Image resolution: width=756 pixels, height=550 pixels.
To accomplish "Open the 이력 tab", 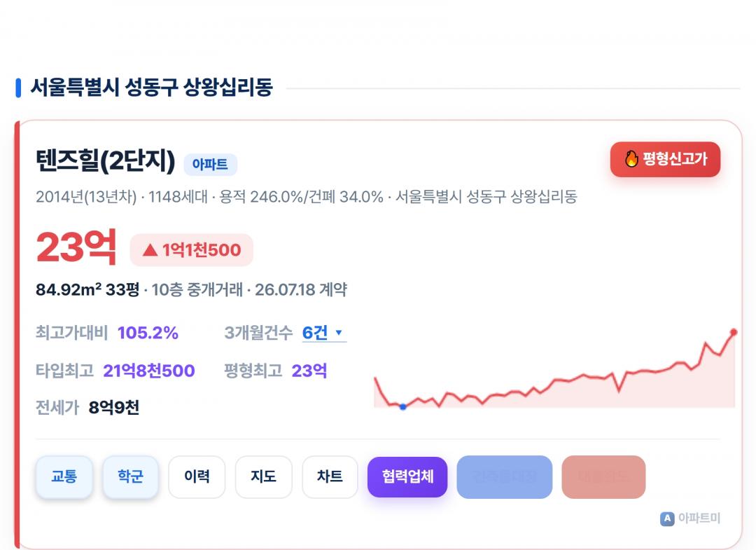I will (x=197, y=476).
